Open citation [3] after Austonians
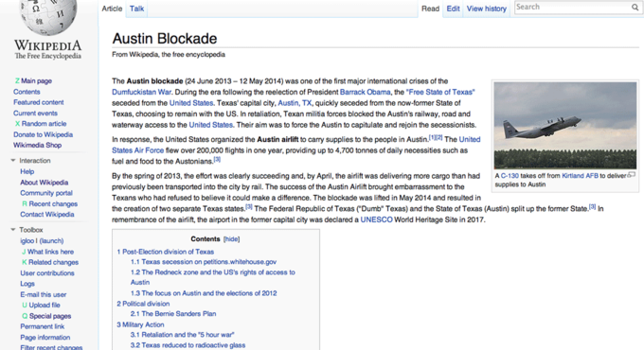644x350 pixels. point(217,159)
